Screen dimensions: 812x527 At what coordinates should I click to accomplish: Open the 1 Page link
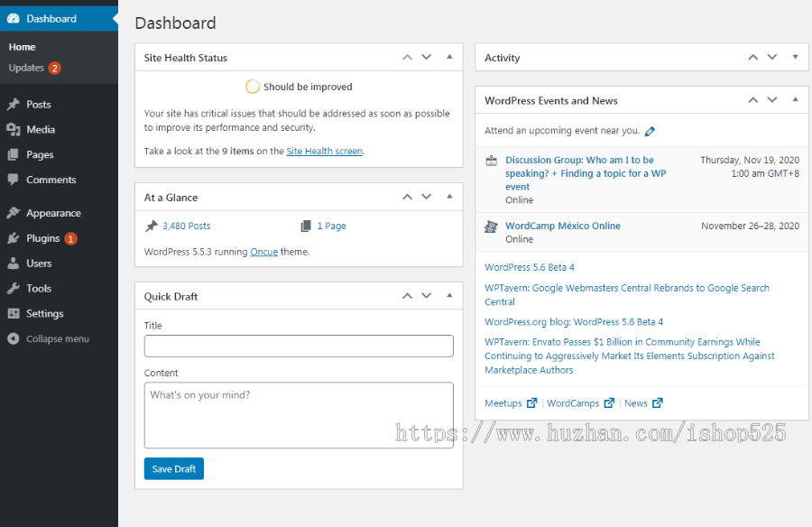(x=331, y=226)
